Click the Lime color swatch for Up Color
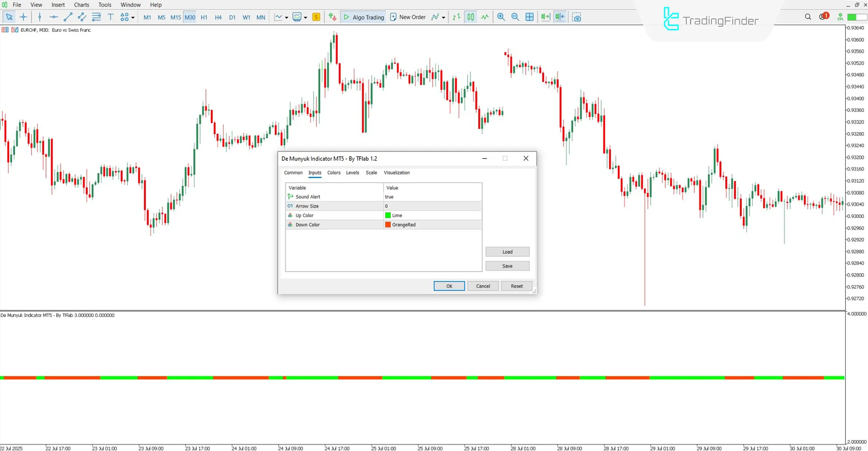The image size is (868, 451). [388, 215]
